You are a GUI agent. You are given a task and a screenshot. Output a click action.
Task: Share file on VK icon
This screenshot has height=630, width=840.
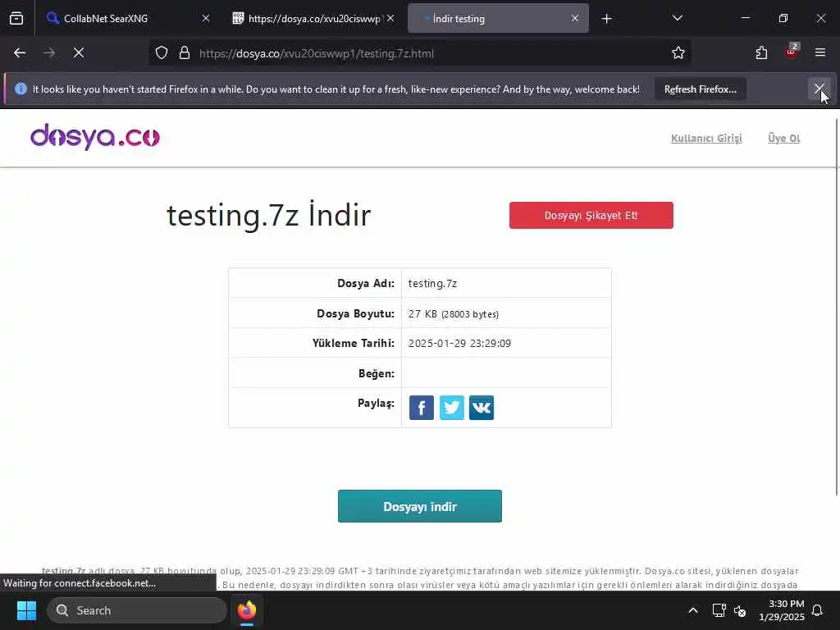[481, 408]
